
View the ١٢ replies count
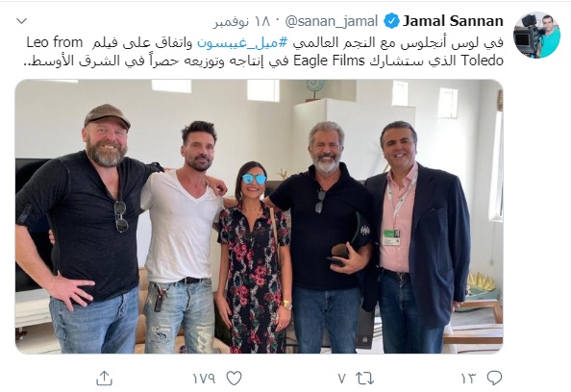[x=468, y=379]
